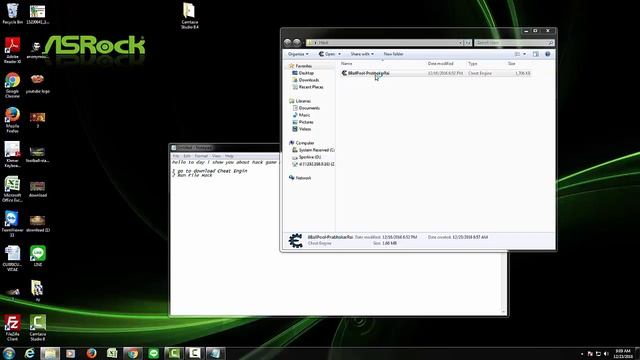The image size is (640, 360).
Task: Select Videos in the navigation pane
Action: click(x=305, y=129)
